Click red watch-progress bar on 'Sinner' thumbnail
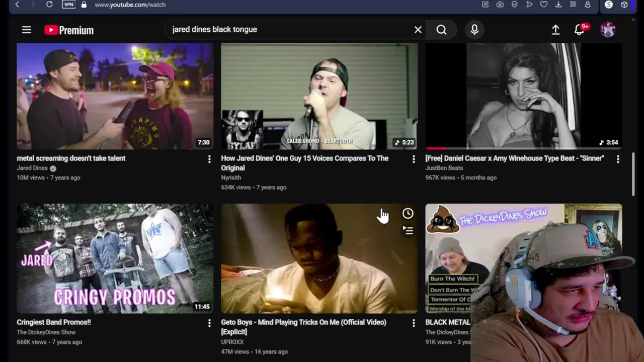The width and height of the screenshot is (644, 362). (x=436, y=148)
